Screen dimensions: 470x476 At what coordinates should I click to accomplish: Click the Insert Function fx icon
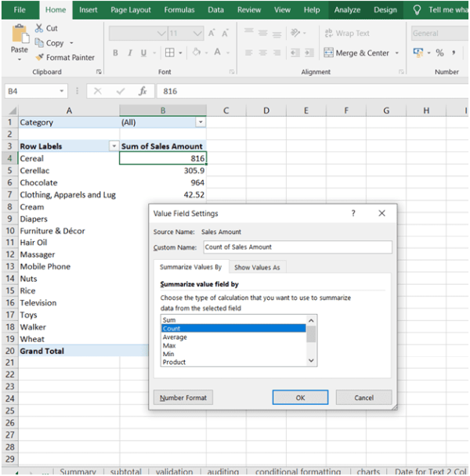[143, 91]
